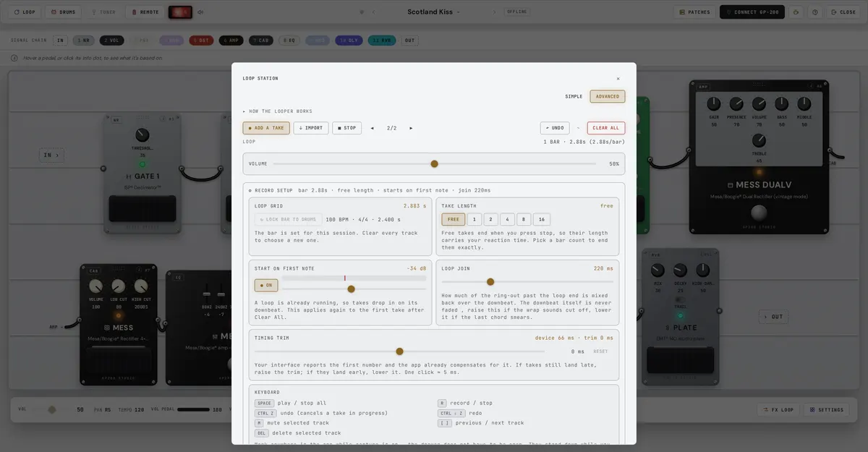
Task: Open the Tuner from top bar
Action: point(103,12)
